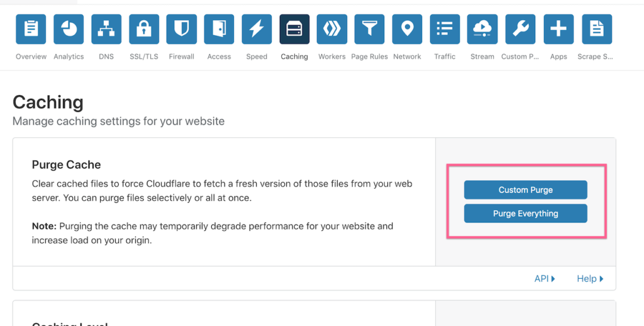This screenshot has width=644, height=326.
Task: Click the Custom Purge button
Action: [526, 190]
